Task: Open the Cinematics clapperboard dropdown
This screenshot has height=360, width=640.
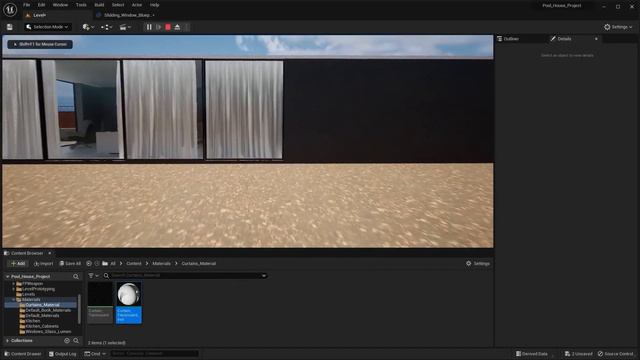Action: [125, 27]
